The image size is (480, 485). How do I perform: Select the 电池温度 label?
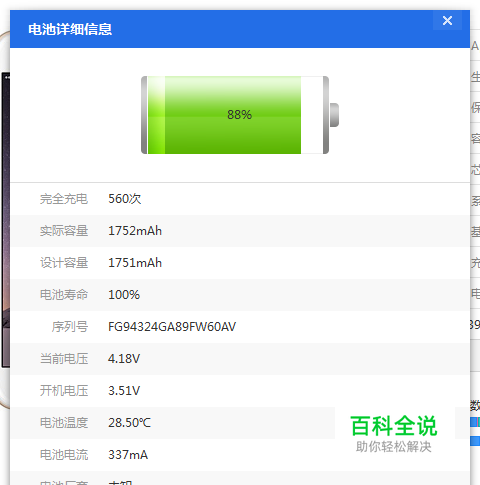[x=64, y=423]
